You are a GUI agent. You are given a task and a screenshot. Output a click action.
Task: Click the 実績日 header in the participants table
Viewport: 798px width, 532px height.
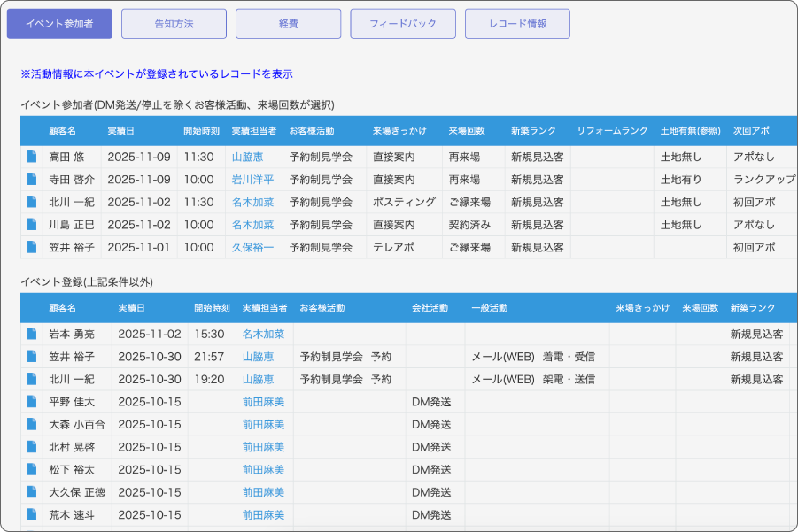click(x=120, y=131)
